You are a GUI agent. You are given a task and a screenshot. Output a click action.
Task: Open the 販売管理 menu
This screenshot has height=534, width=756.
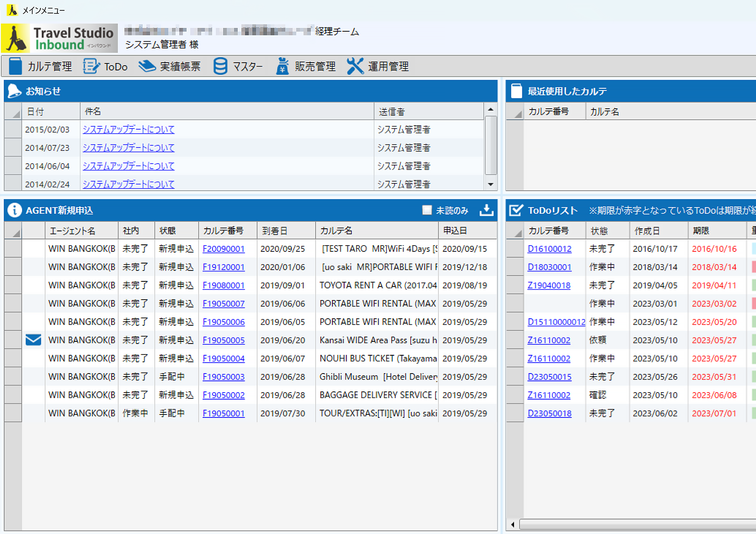coord(306,67)
